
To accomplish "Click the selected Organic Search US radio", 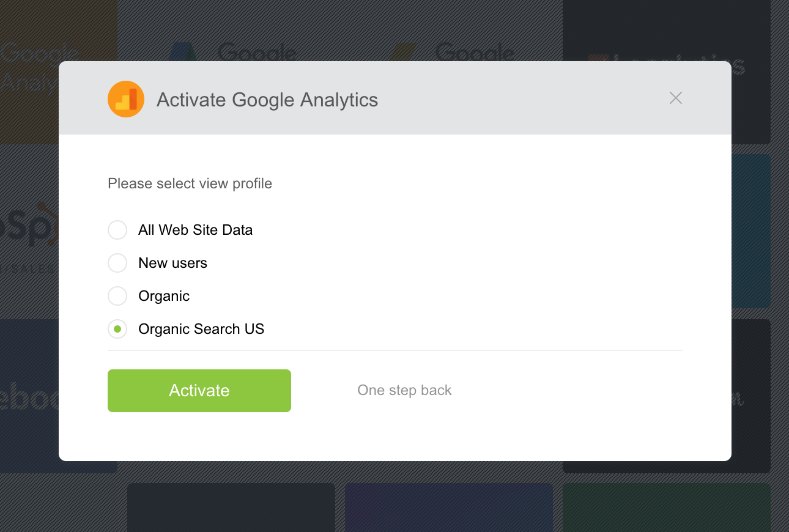I will point(117,329).
